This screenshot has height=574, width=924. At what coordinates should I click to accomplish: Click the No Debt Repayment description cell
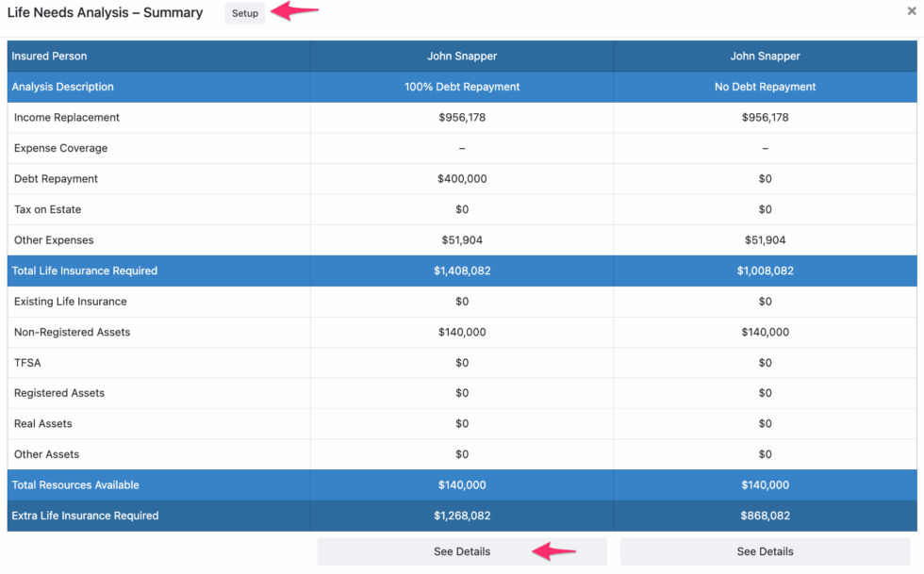click(766, 86)
